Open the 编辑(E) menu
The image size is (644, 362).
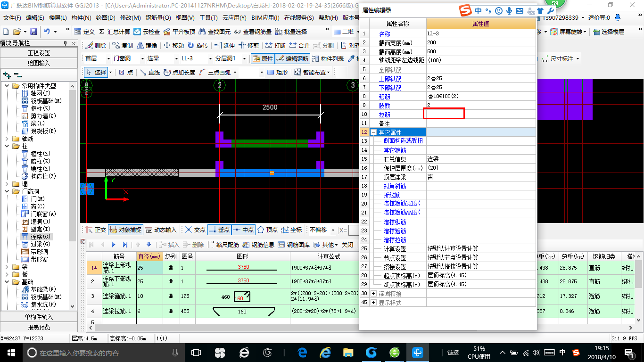[x=35, y=18]
